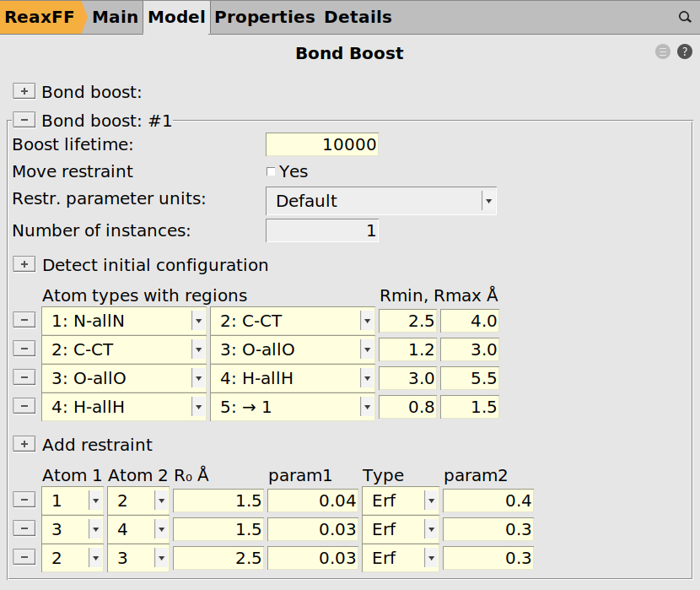Open the search magnifier icon
700x590 pixels.
pos(684,17)
